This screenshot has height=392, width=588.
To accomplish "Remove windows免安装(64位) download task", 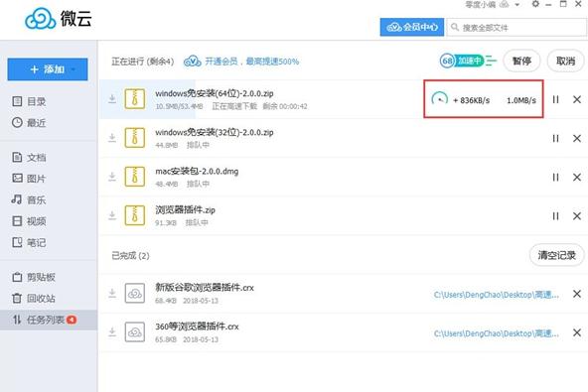I will (x=577, y=99).
